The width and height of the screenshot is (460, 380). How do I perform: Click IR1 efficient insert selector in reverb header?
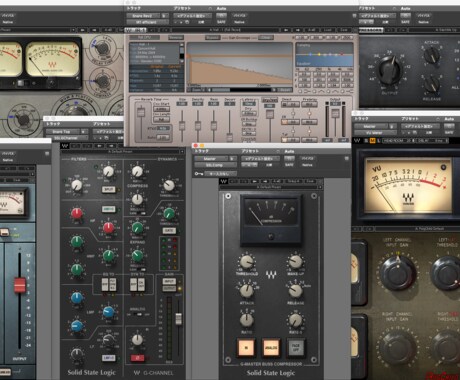pos(147,22)
